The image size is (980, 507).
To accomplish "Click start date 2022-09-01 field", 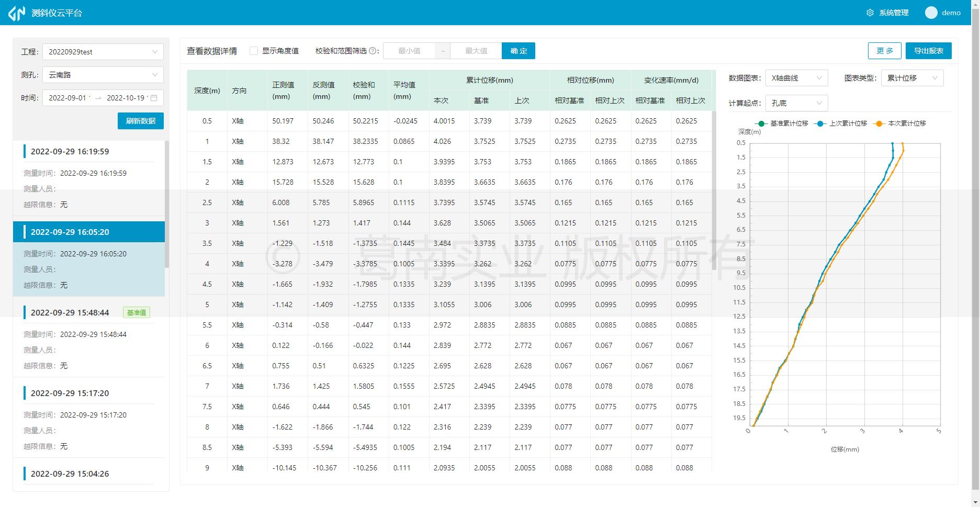I will [x=69, y=98].
